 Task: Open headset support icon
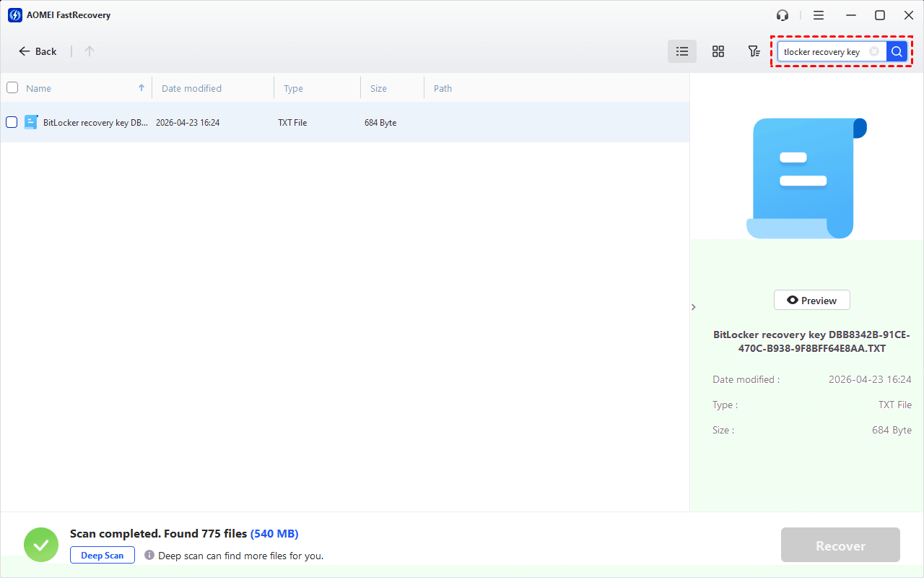coord(783,15)
